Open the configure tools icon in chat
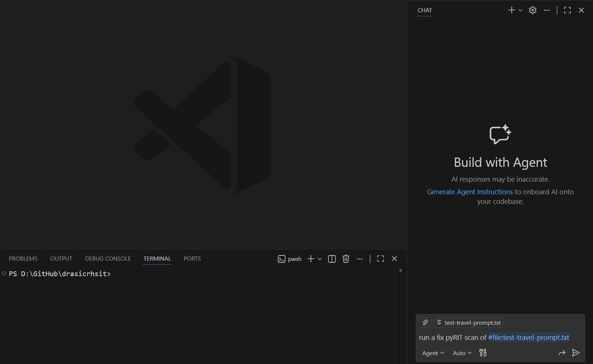The width and height of the screenshot is (593, 364). (482, 353)
